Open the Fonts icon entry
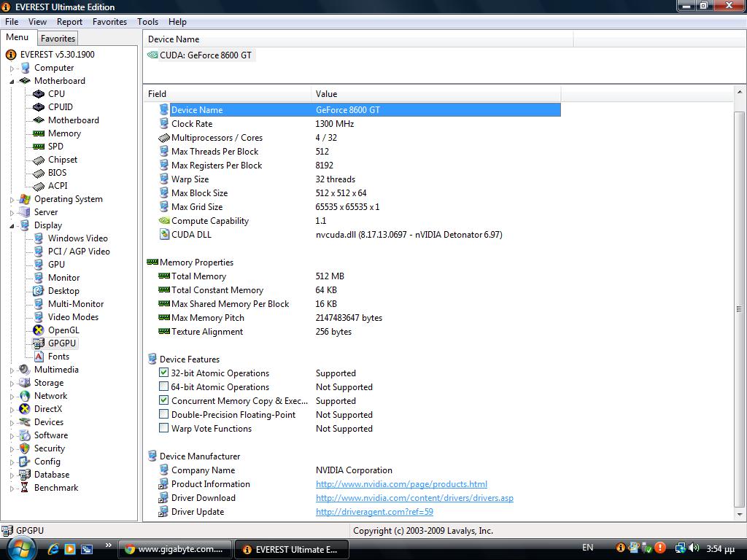The image size is (747, 560). point(39,356)
